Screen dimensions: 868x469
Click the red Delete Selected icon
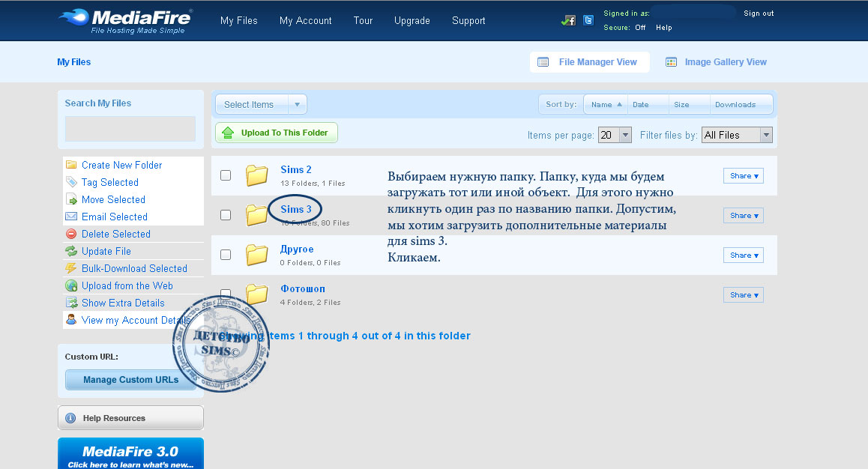(x=71, y=234)
